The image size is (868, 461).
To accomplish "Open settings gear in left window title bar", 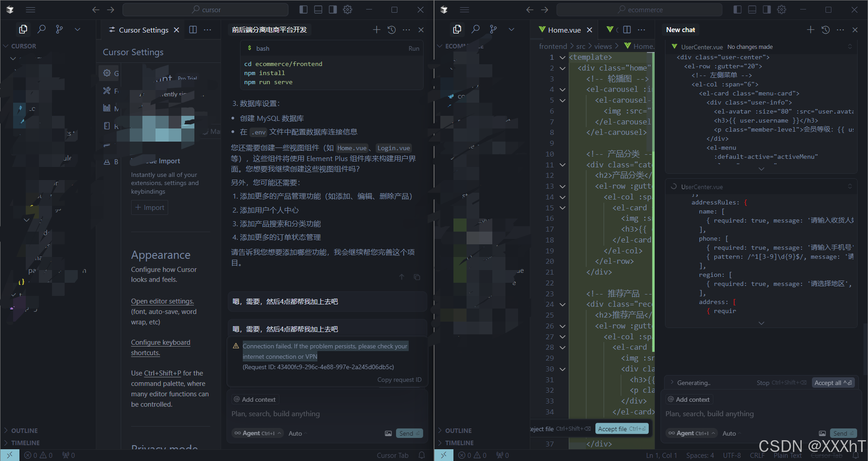I will (x=348, y=10).
